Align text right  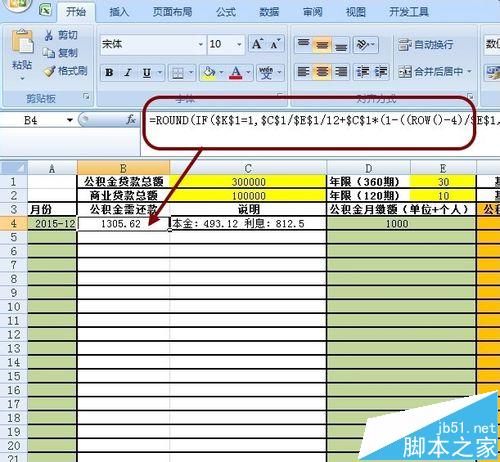pos(341,72)
